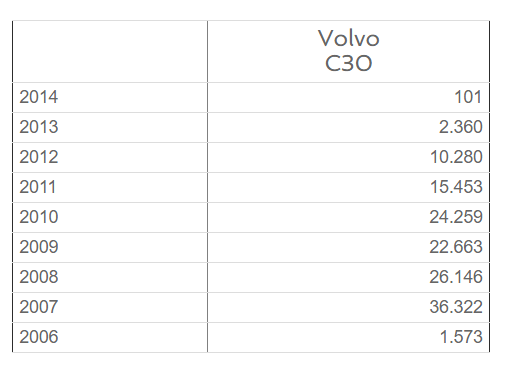Select the 2013 year cell

pos(110,127)
